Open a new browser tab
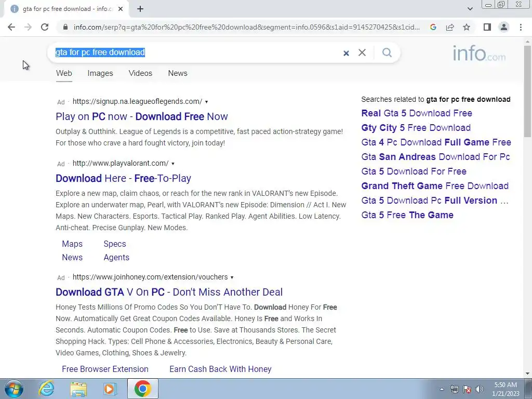The height and width of the screenshot is (399, 532). click(x=140, y=9)
